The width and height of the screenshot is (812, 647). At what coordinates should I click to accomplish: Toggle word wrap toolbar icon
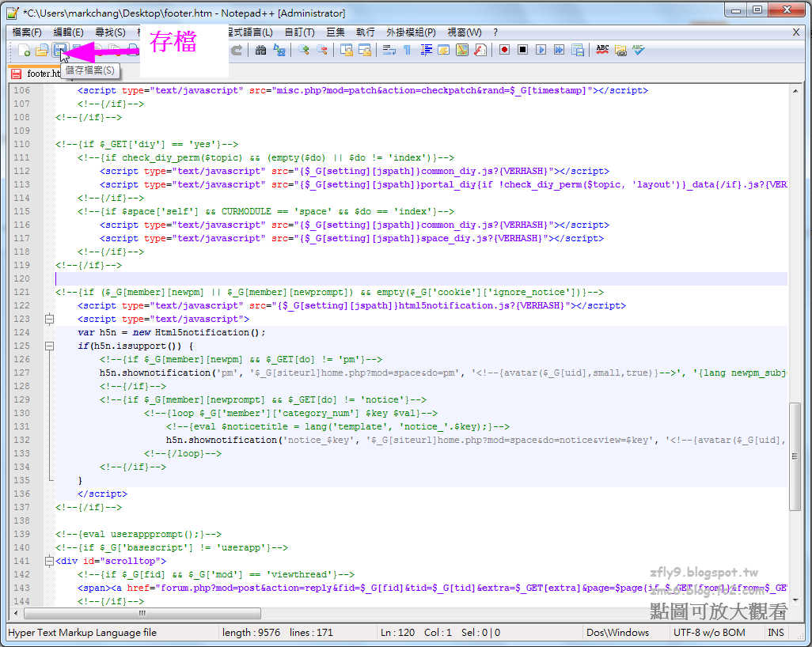(x=389, y=50)
